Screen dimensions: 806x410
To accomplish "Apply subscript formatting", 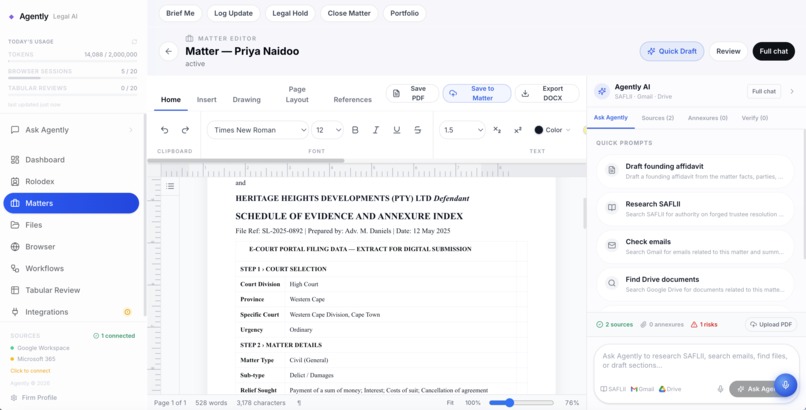I will pos(497,130).
